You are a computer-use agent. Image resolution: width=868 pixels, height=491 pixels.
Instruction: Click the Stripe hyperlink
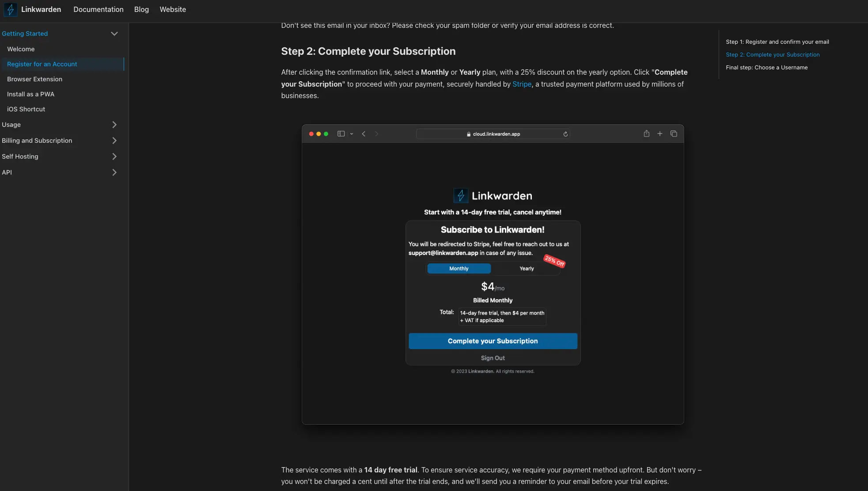pos(522,84)
